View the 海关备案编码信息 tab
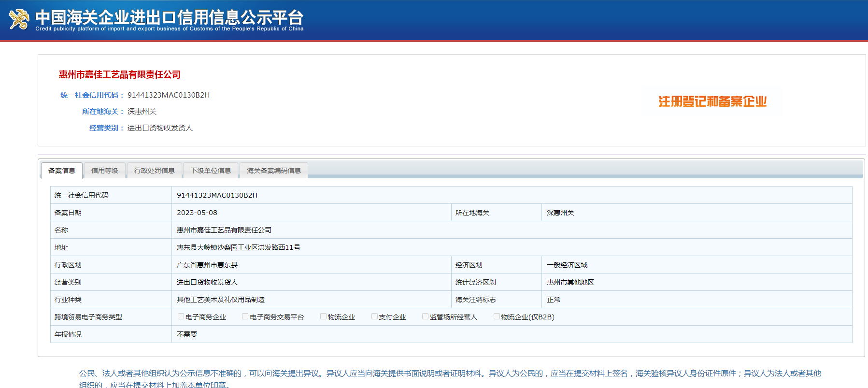868x388 pixels. (274, 171)
